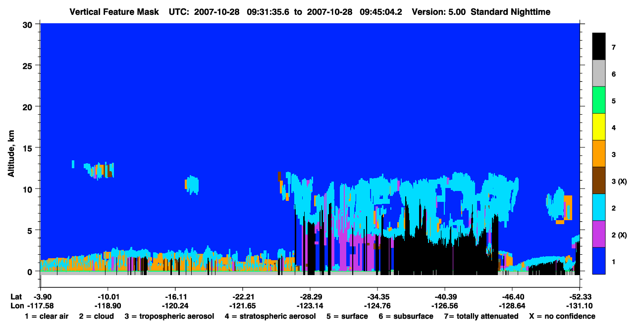This screenshot has width=644, height=330.
Task: Click the '2 = cloud' legend text
Action: point(96,316)
